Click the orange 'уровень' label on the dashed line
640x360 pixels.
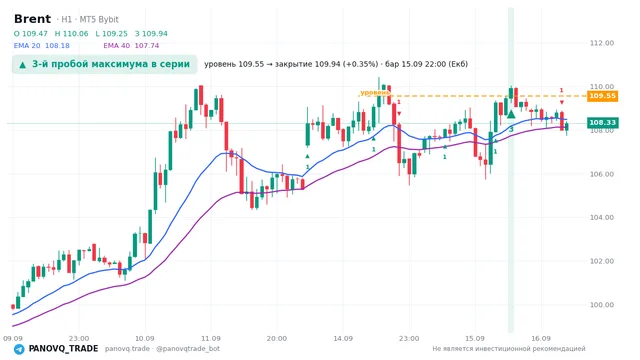375,93
